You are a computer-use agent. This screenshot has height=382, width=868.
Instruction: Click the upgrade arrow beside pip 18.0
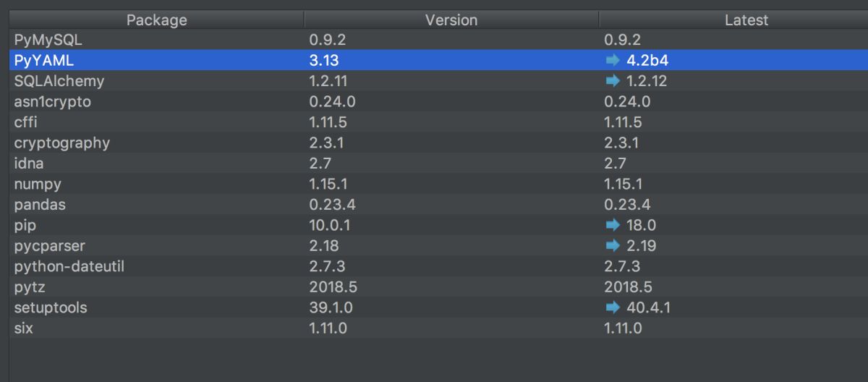613,226
